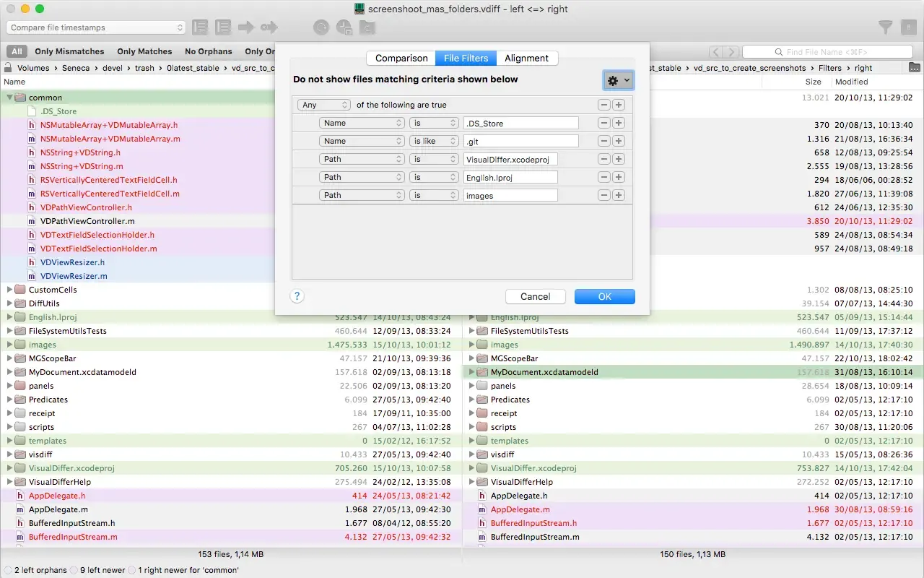924x578 pixels.
Task: Click the question mark help icon in the dialog
Action: click(x=297, y=296)
